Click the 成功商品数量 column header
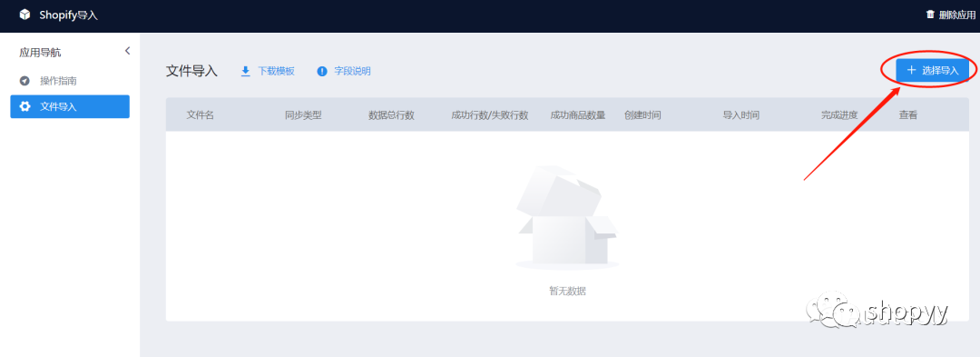This screenshot has height=357, width=980. click(x=577, y=115)
